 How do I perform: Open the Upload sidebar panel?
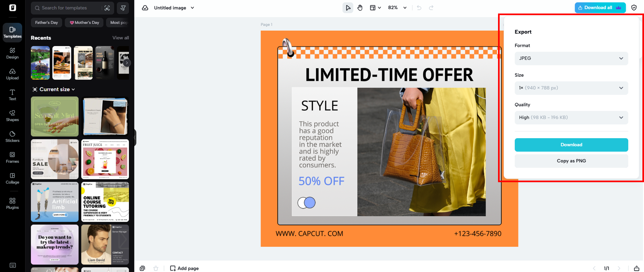pyautogui.click(x=13, y=74)
